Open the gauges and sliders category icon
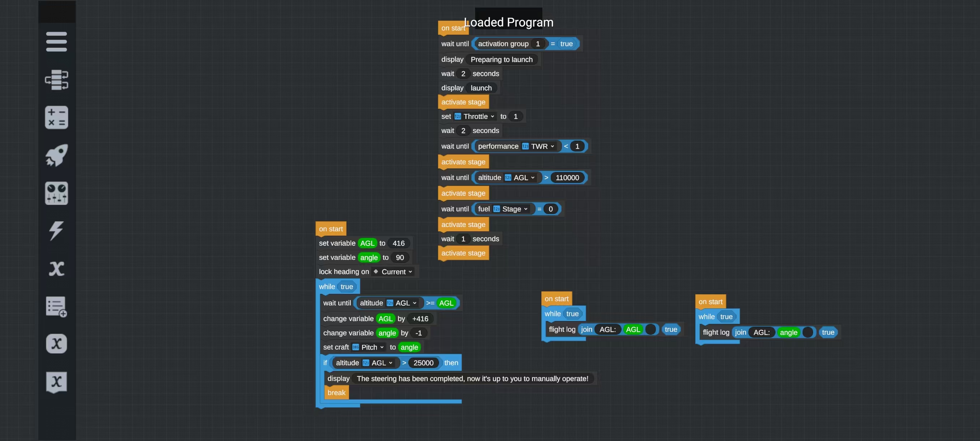The image size is (980, 441). pos(56,193)
